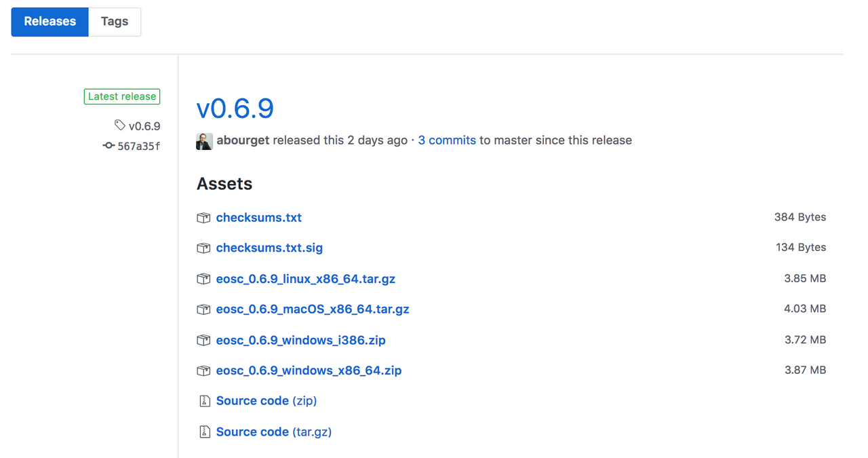Click the zip file icon beside Source code (zip)
This screenshot has width=868, height=458.
coord(204,401)
